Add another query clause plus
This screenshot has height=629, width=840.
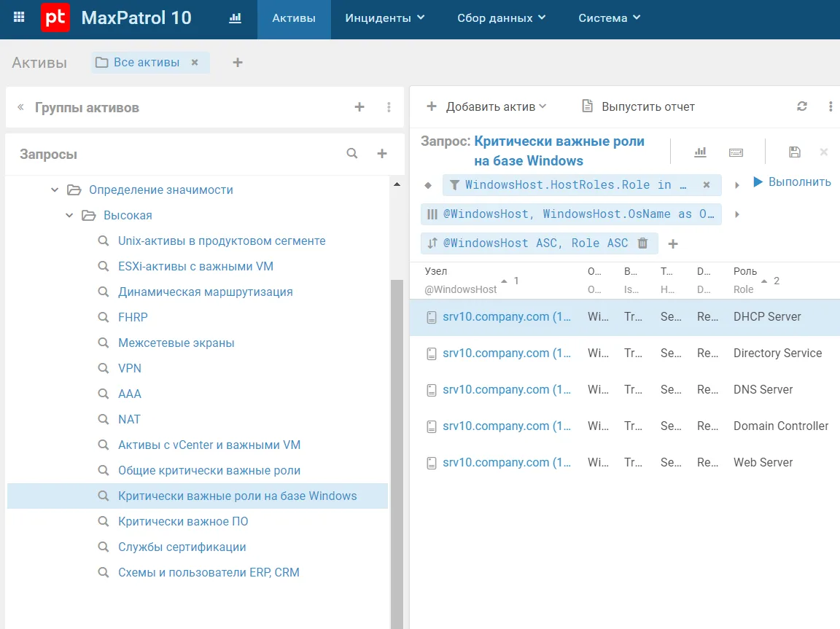pos(674,244)
